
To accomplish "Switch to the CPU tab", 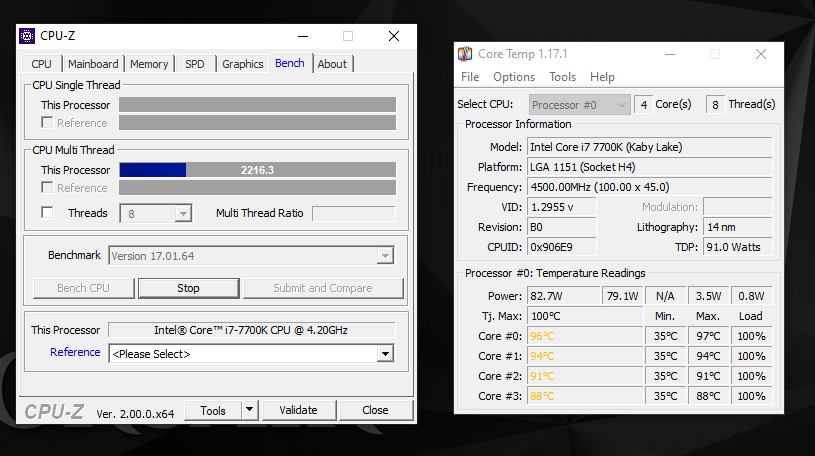I will click(x=41, y=64).
